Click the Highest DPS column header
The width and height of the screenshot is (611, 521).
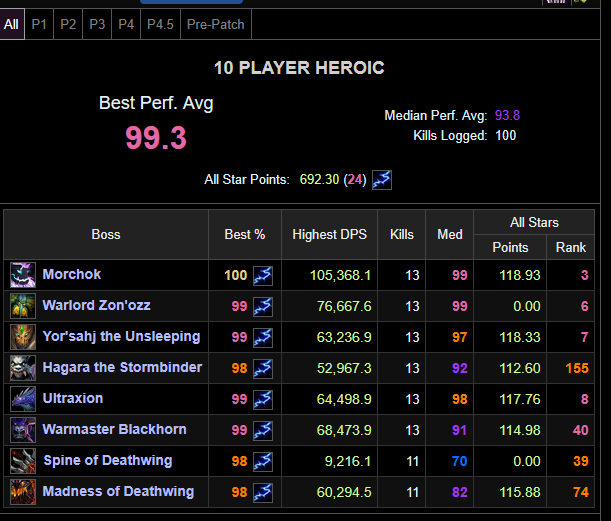click(330, 235)
